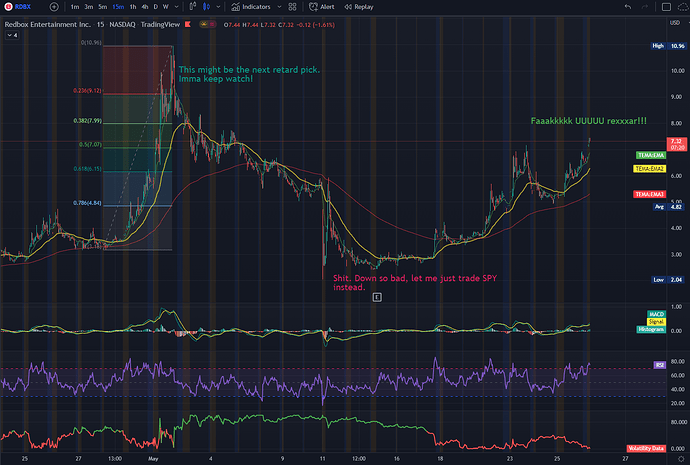Click the Avg 4.82 price label
The width and height of the screenshot is (690, 465).
[669, 207]
